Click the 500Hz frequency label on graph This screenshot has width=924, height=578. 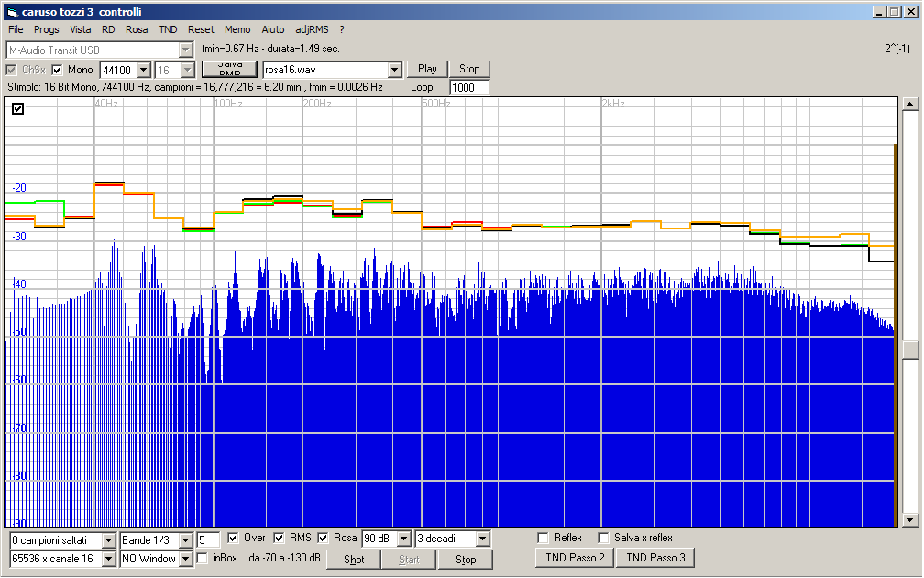436,104
